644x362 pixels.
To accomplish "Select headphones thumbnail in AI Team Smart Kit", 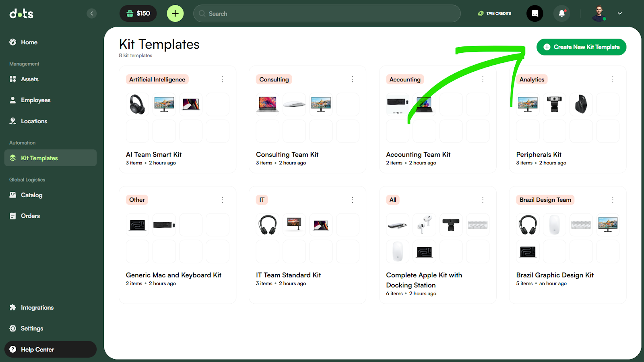I will pos(138,104).
